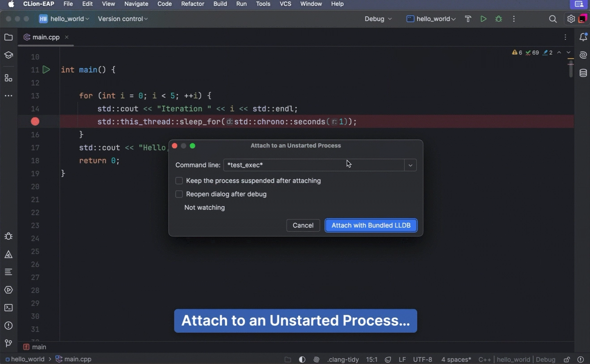Expand the Command line history dropdown arrow
The image size is (590, 364).
pos(410,165)
